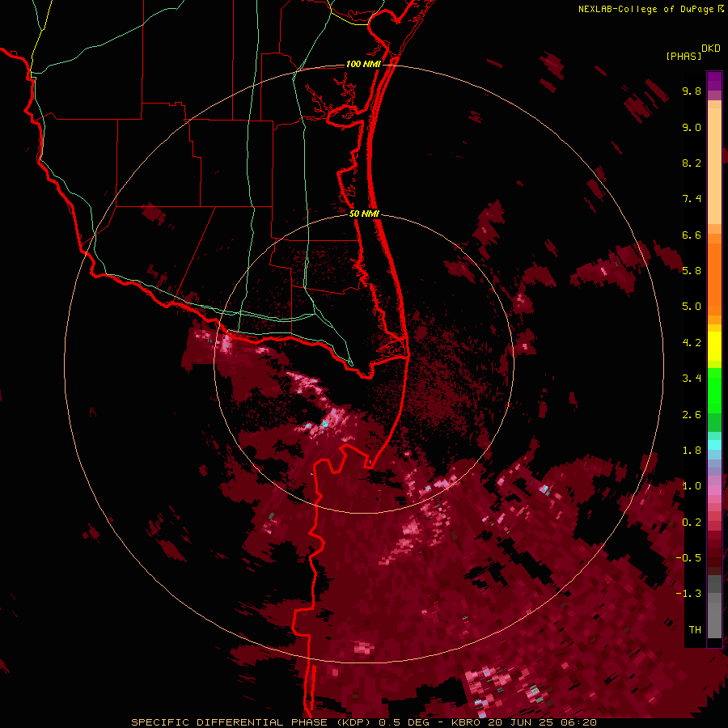Click the TH threshold label on scale

(x=695, y=630)
